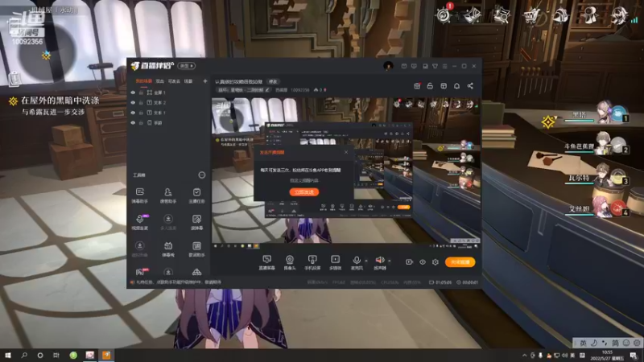Mute the 扬声器 speaker
The width and height of the screenshot is (644, 362).
click(x=380, y=262)
